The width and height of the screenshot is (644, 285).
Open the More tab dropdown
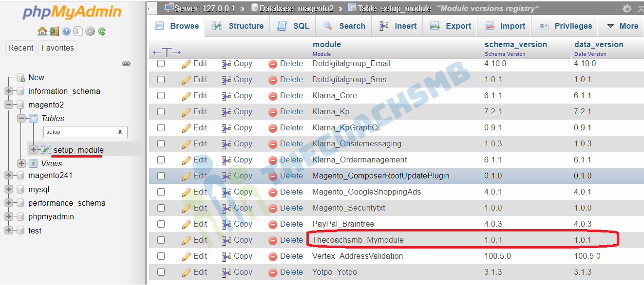tap(622, 26)
